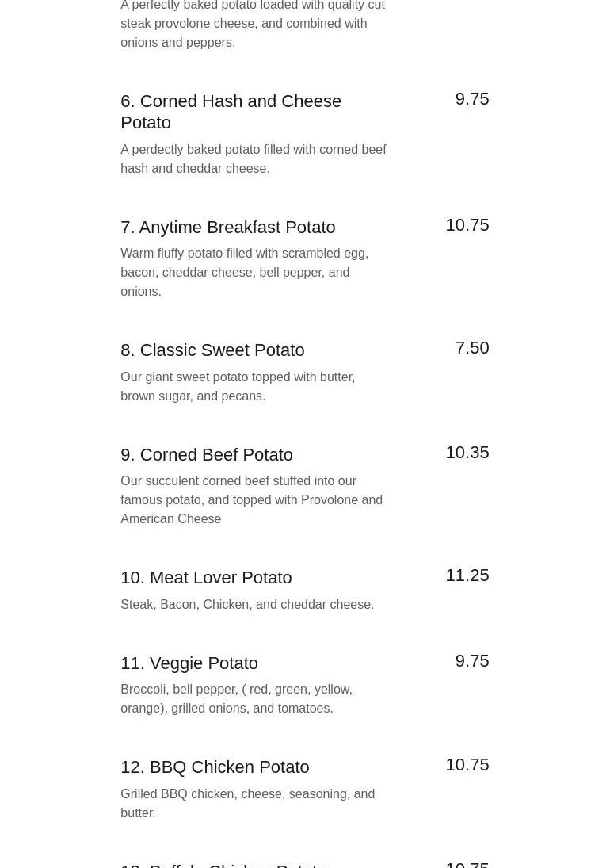The image size is (610, 868).
Task: Open the BBQ Chicken Potato item
Action: tap(215, 767)
